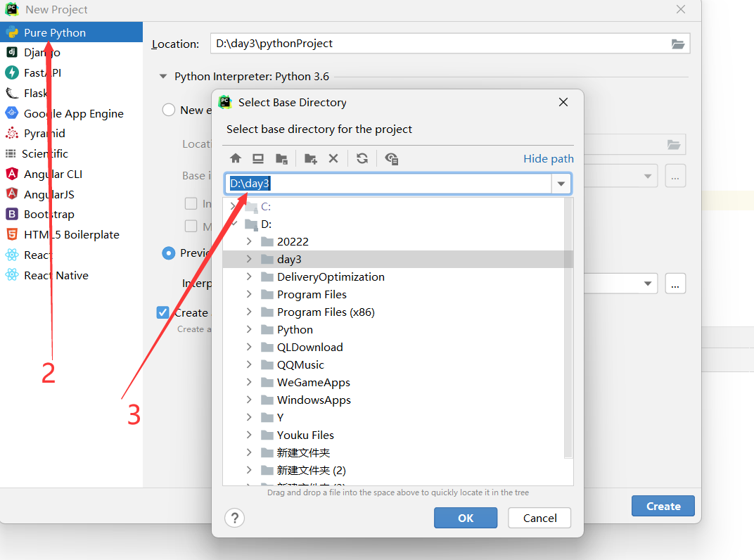Collapse Python Interpreter section triangle
This screenshot has height=560, width=754.
click(163, 76)
